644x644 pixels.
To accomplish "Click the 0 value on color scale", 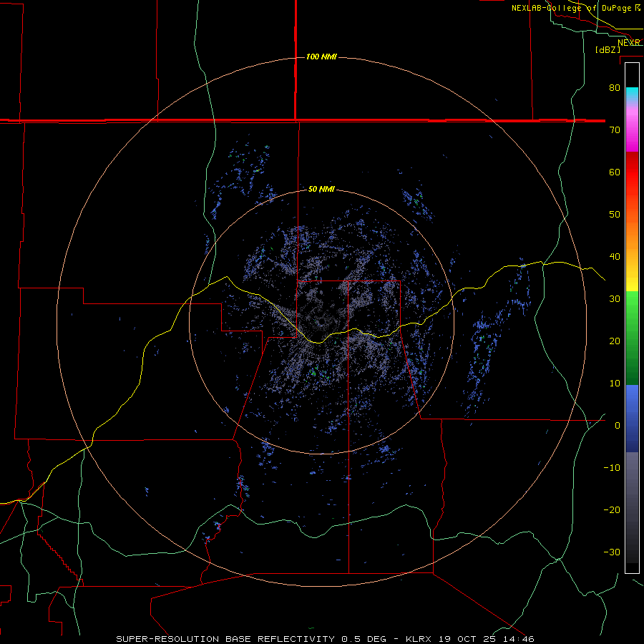I will pyautogui.click(x=618, y=426).
